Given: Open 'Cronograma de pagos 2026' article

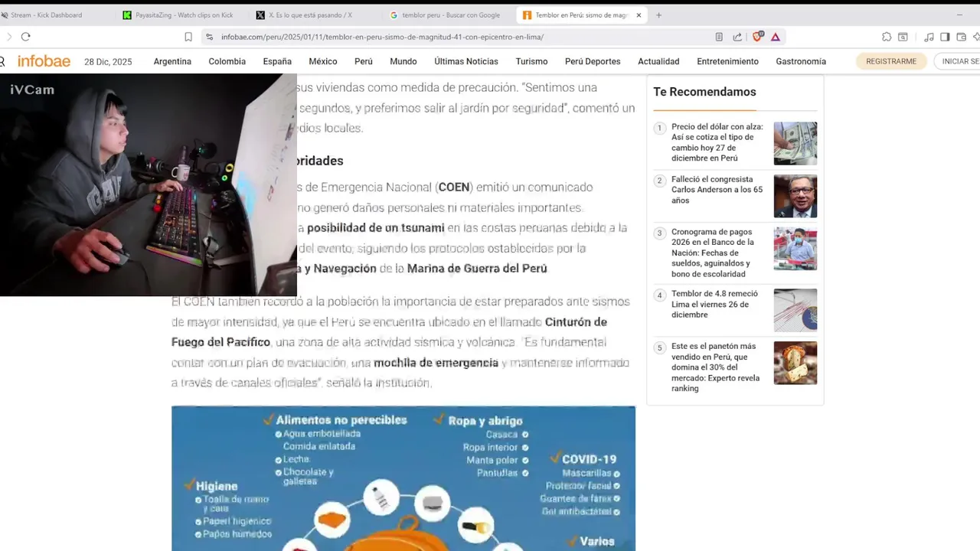Looking at the screenshot, I should (x=713, y=253).
